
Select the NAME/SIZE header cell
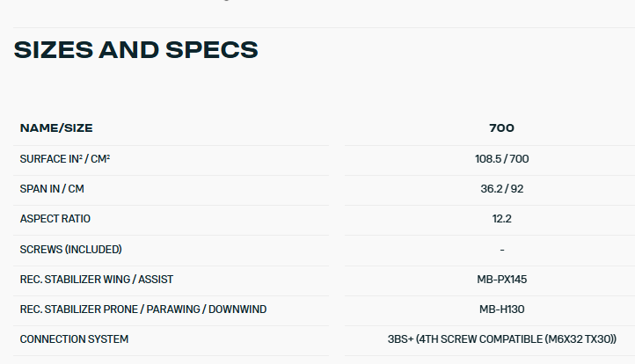(x=56, y=128)
